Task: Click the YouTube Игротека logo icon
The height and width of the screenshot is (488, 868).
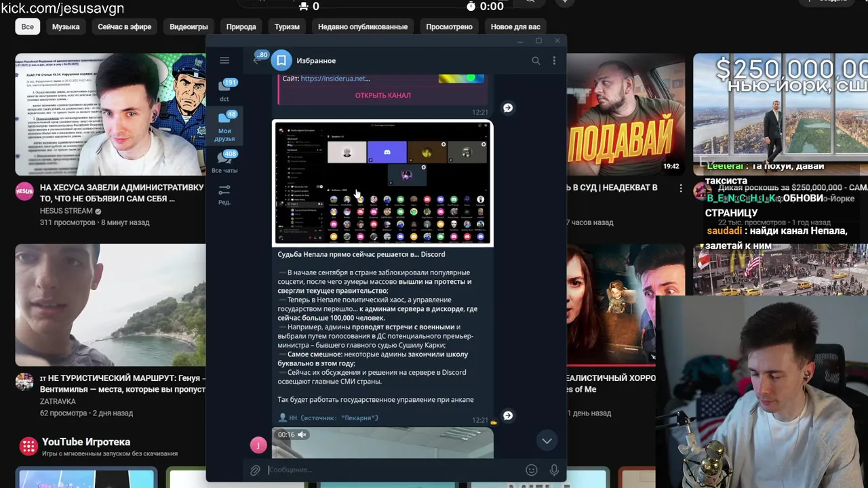Action: pyautogui.click(x=28, y=446)
